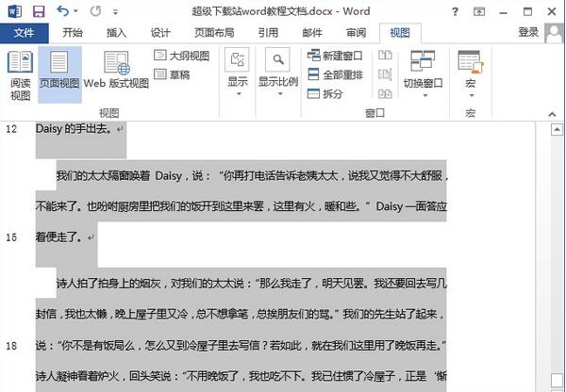The height and width of the screenshot is (392, 566).
Task: Click line number 12 in margin
Action: pyautogui.click(x=11, y=129)
